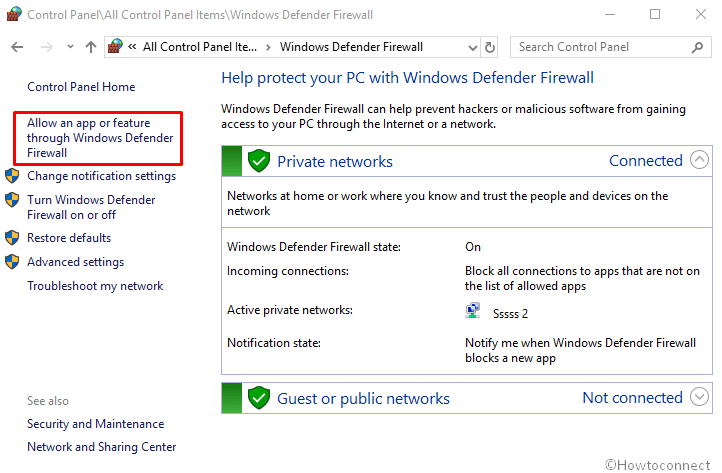Screen dimensions: 722x473
Task: Click the Not connected status text
Action: point(632,397)
